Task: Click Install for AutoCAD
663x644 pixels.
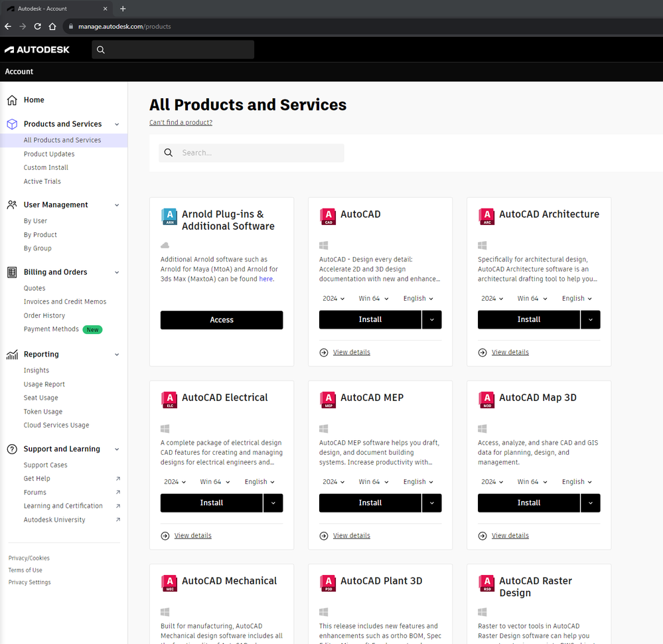Action: pos(370,319)
